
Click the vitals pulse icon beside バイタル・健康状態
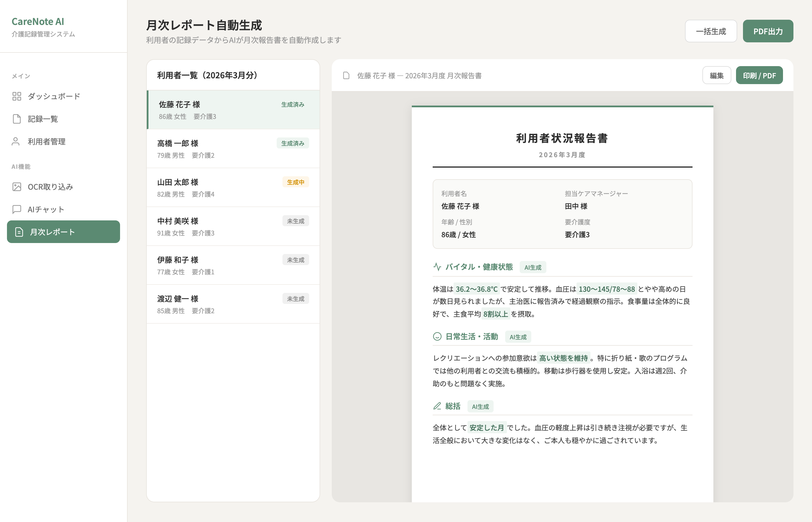(x=437, y=267)
